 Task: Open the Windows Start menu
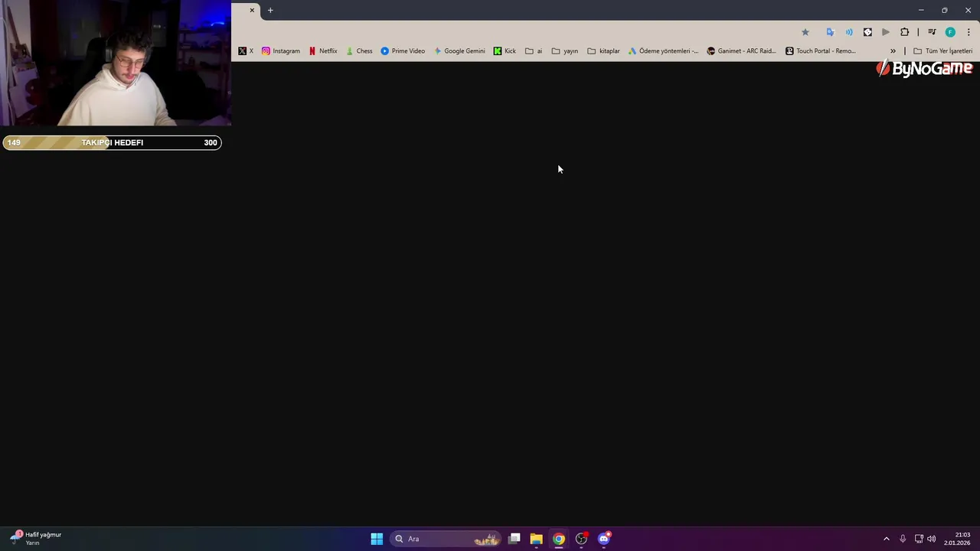377,539
